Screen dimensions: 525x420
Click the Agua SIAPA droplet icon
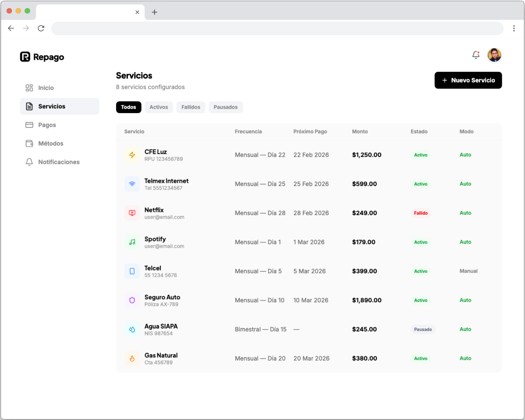pyautogui.click(x=132, y=329)
